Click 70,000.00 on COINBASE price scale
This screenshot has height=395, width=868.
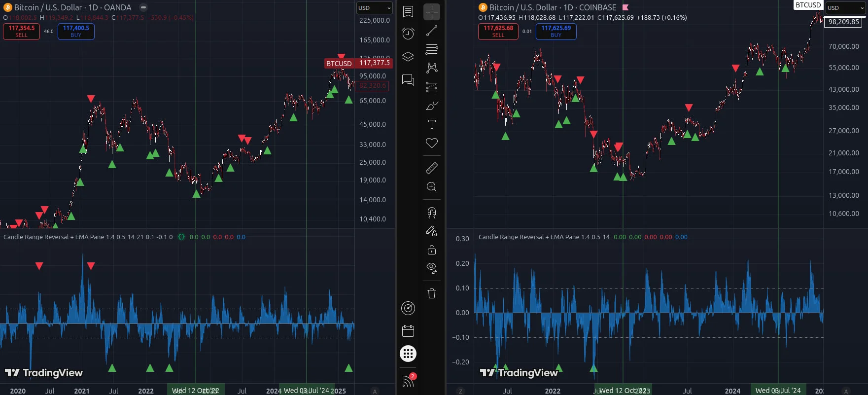[844, 46]
